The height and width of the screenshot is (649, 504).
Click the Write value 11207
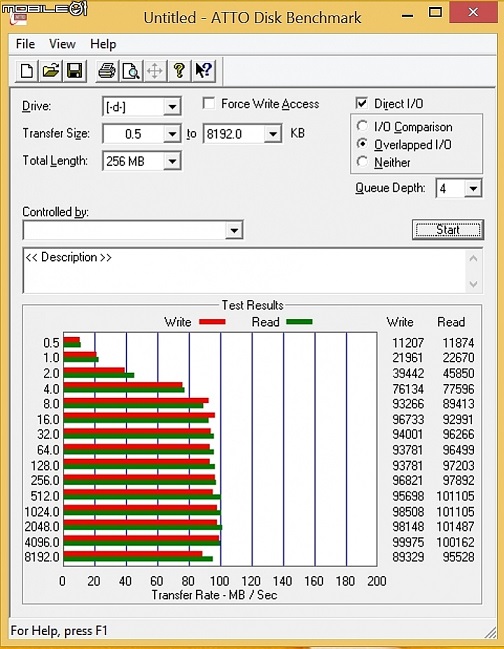coord(408,343)
